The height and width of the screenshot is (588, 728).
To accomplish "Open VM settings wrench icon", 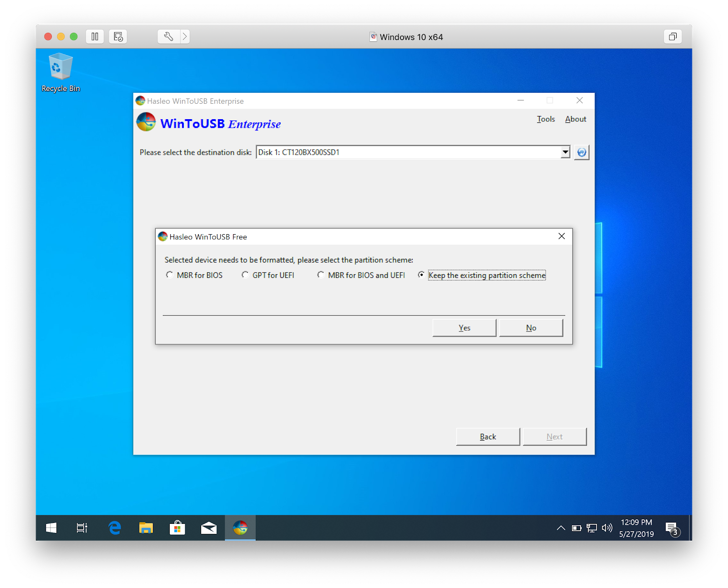I will point(168,36).
